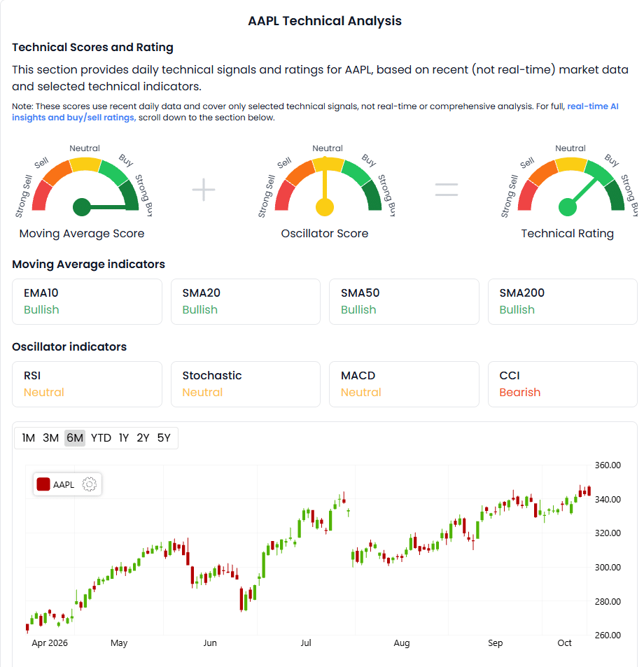Viewport: 644px width, 667px height.
Task: Switch chart to 1Y range
Action: point(124,437)
